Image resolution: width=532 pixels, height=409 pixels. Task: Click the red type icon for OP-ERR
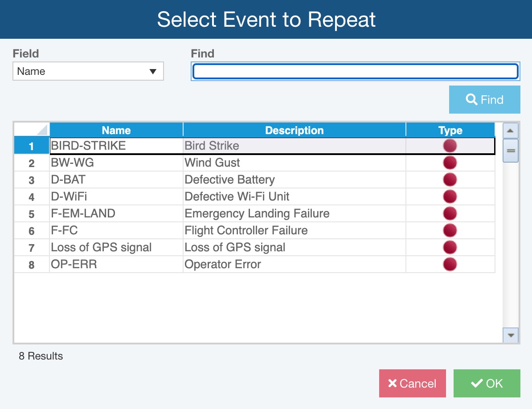[450, 264]
